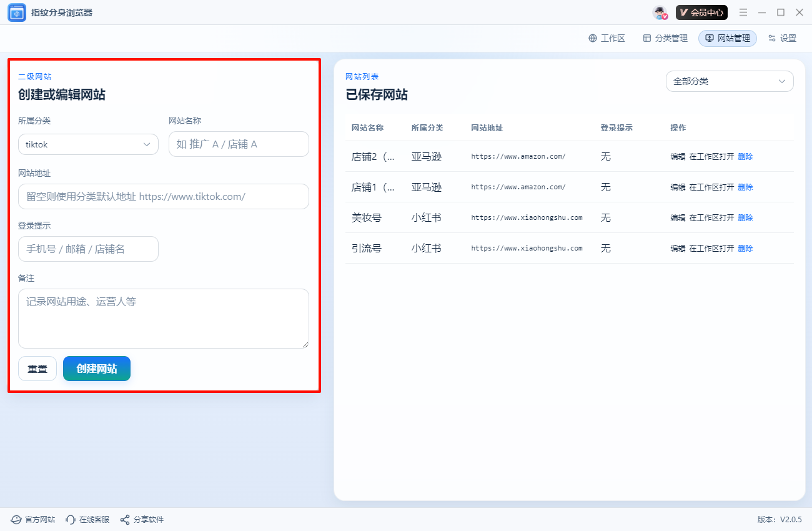The width and height of the screenshot is (812, 531).
Task: Open 美妆号 in the workspace
Action: [x=712, y=218]
